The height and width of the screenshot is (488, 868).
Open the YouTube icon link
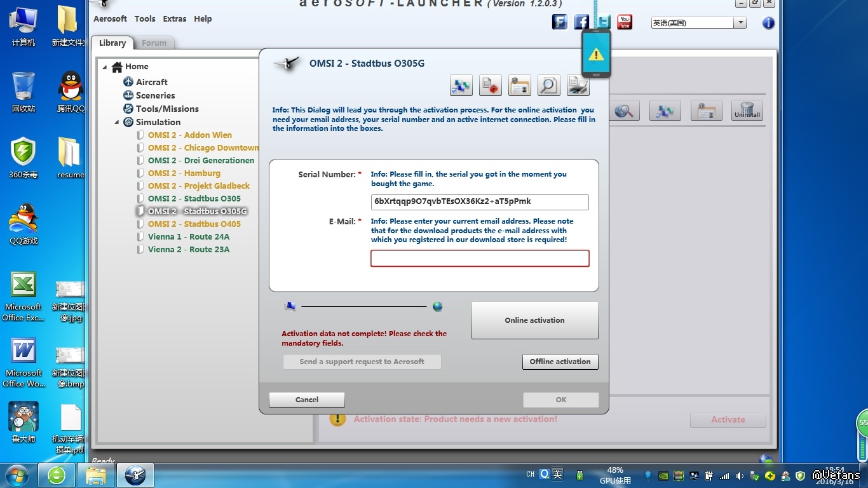625,22
